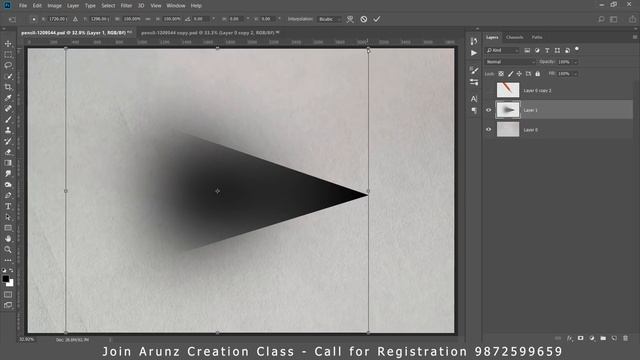Switch to the Channels tab

(514, 37)
